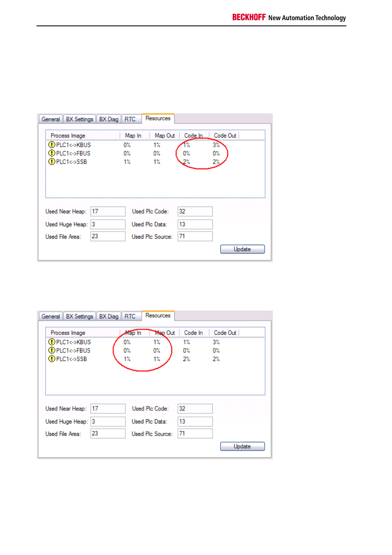Screen dimensions: 392x555
Task: Switch to the BX Settings tab in the lower dialog
Action: (x=80, y=316)
